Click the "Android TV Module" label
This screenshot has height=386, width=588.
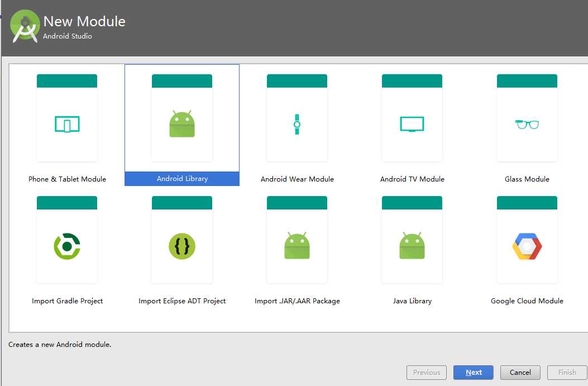tap(412, 179)
